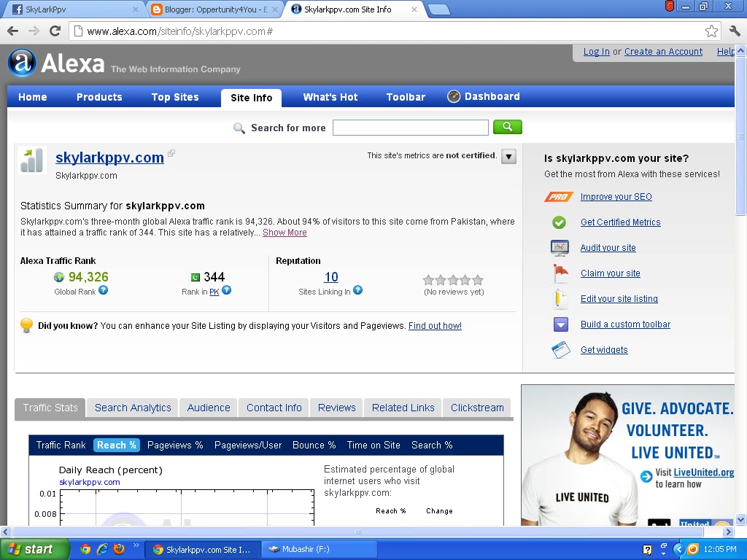Click the Show More link
The image size is (747, 560).
click(285, 233)
